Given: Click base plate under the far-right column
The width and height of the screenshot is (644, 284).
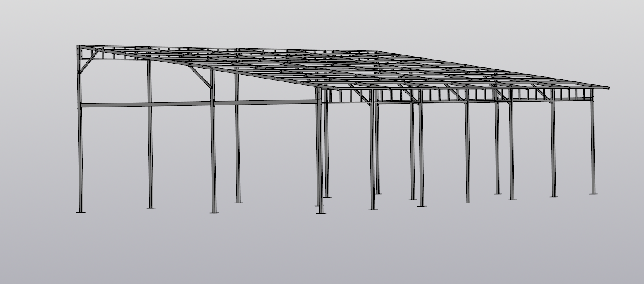Looking at the screenshot, I should (593, 193).
